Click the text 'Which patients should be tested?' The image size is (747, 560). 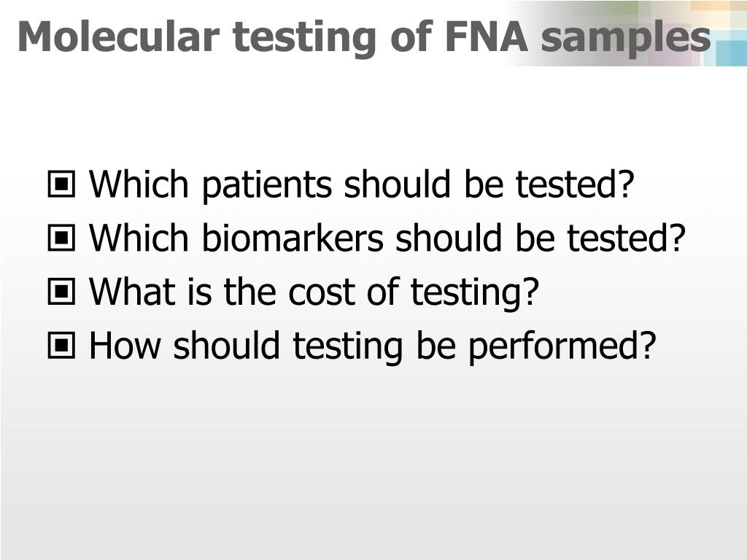(362, 184)
